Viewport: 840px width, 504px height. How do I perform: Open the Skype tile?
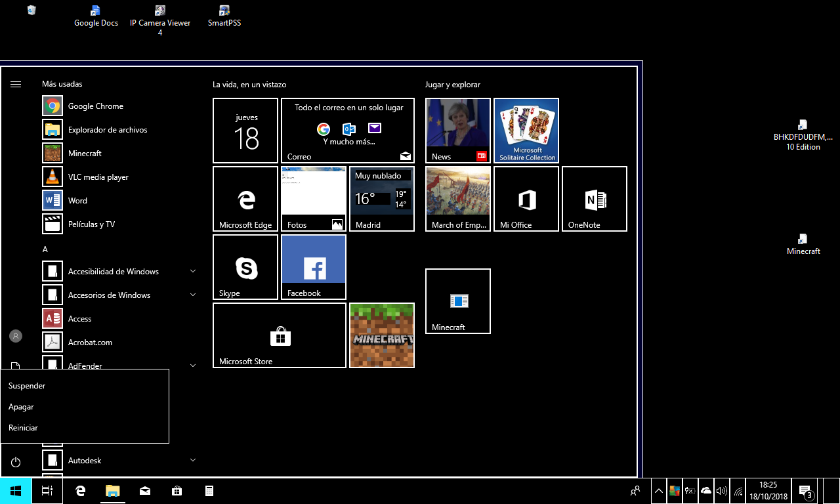pos(245,267)
